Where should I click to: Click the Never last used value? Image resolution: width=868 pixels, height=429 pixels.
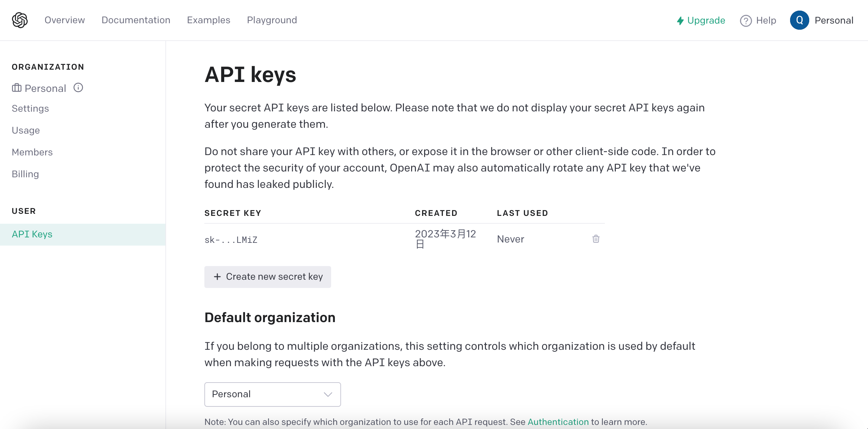point(510,239)
